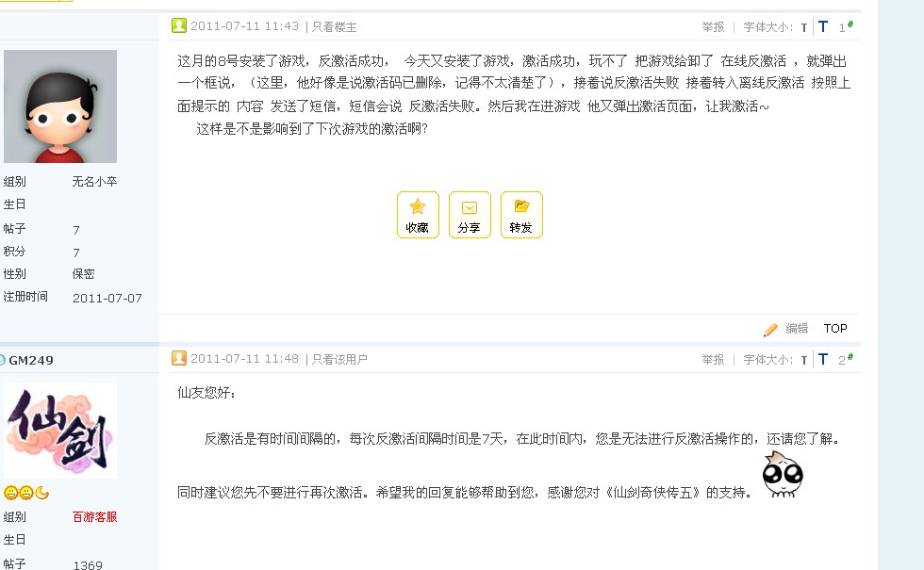
Task: Select small font T in first post
Action: [803, 27]
